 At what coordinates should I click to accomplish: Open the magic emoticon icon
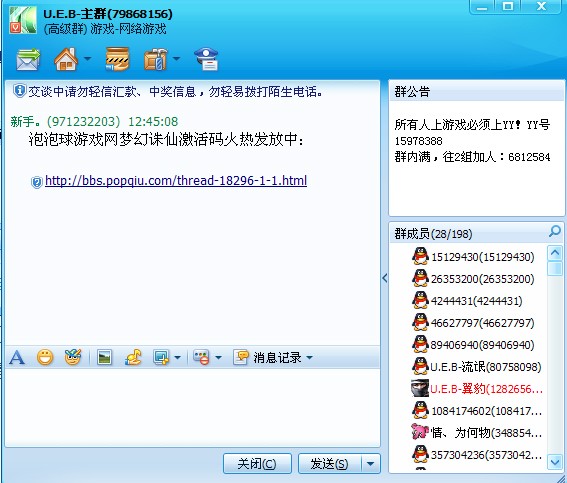tap(73, 357)
